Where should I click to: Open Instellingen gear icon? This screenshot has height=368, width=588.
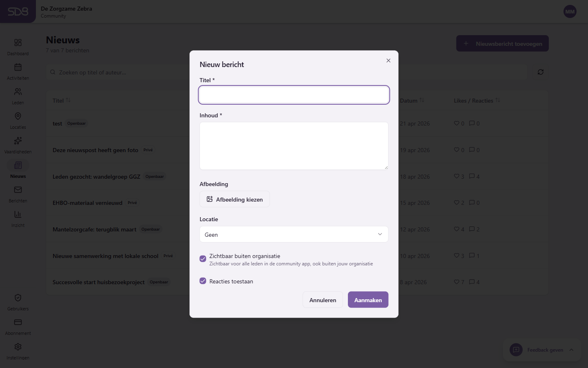[18, 347]
